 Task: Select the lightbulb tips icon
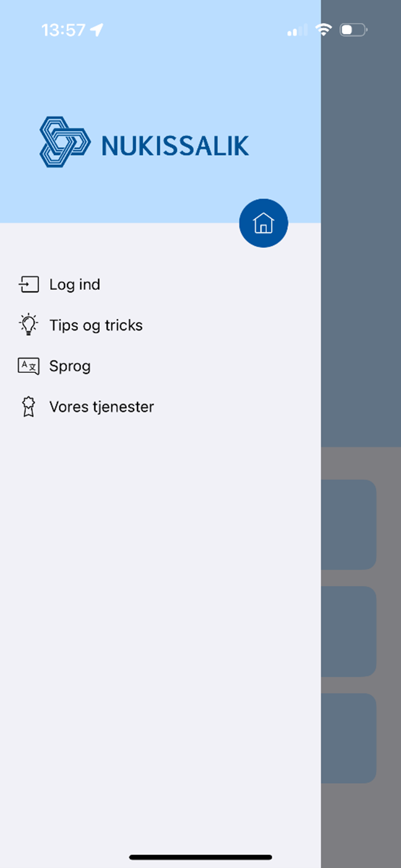pyautogui.click(x=28, y=325)
